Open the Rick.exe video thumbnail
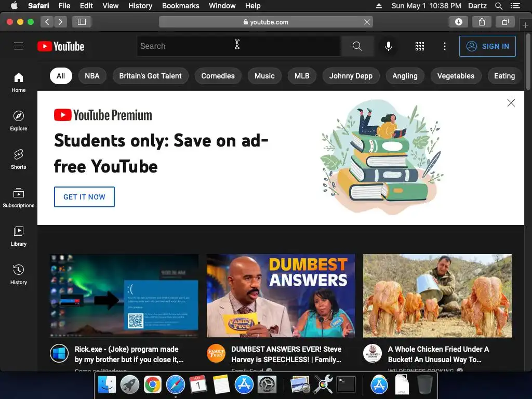Image resolution: width=532 pixels, height=399 pixels. click(x=124, y=296)
